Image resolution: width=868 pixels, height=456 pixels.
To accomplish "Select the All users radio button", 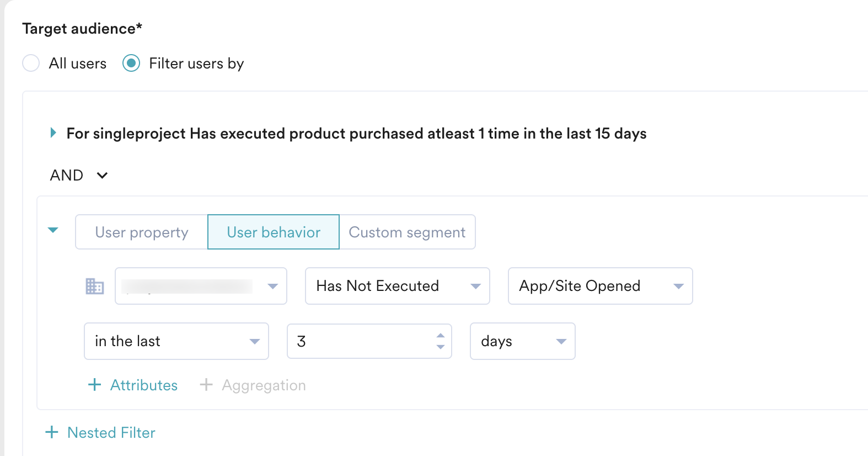I will (31, 63).
